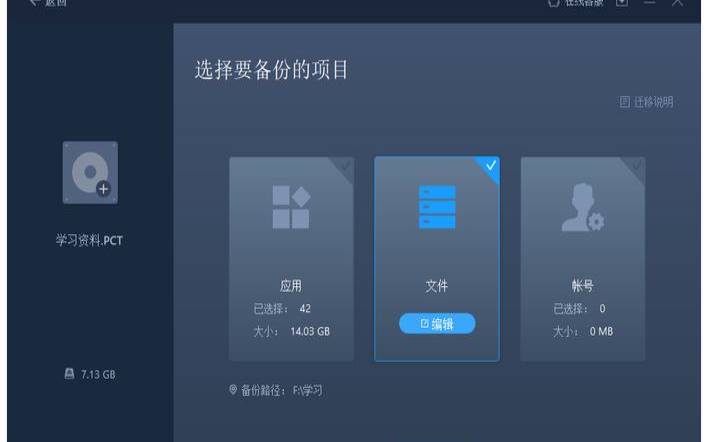The image size is (708, 442).
Task: Open the 在线客服 headset icon
Action: click(554, 3)
